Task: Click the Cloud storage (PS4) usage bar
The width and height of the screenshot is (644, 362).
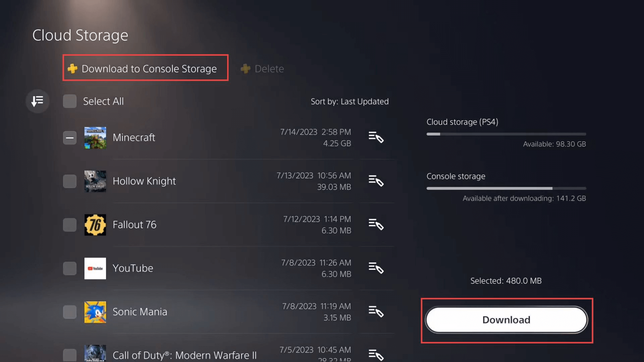Action: click(506, 134)
